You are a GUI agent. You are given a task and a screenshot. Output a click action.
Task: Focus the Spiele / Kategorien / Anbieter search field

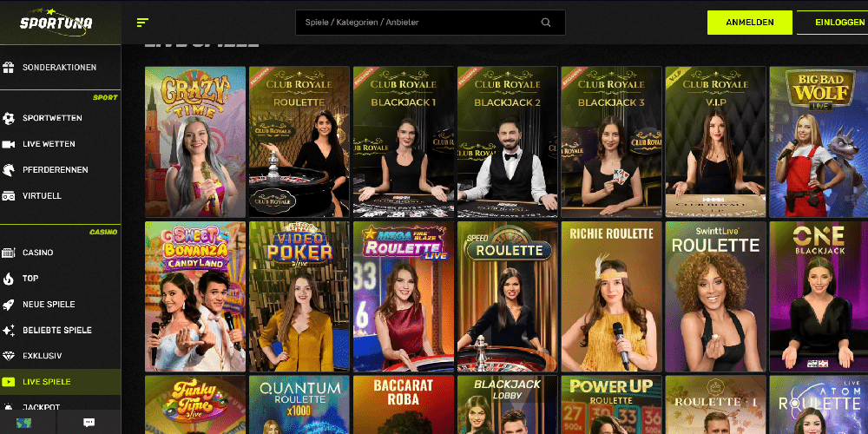coord(417,23)
